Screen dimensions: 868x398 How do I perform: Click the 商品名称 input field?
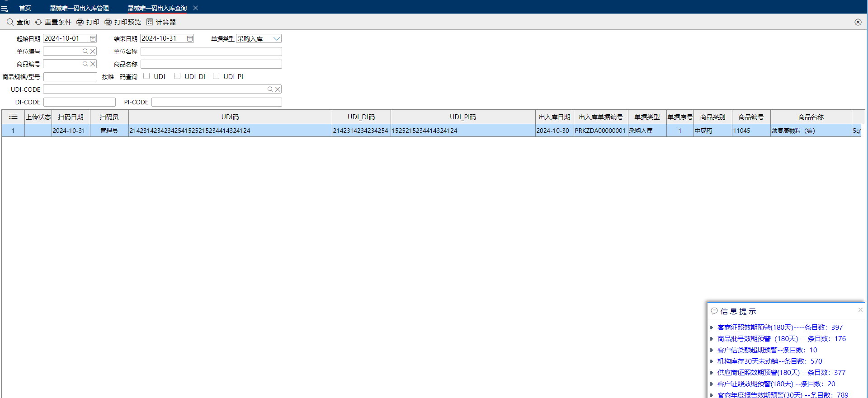click(211, 64)
